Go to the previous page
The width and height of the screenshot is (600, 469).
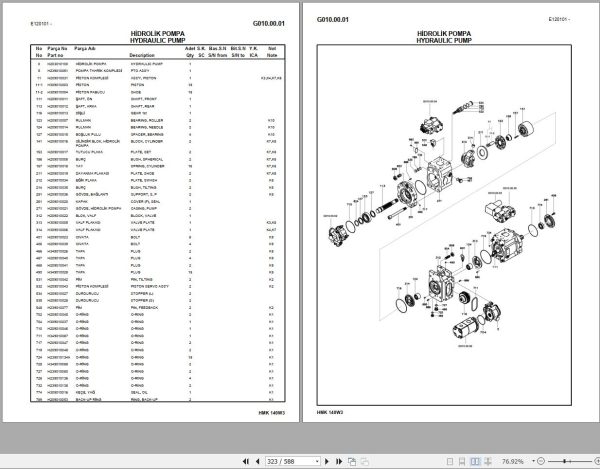[258, 461]
